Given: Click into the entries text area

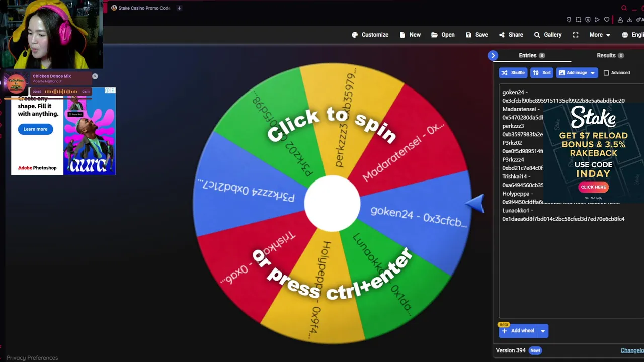Looking at the screenshot, I should click(x=571, y=201).
